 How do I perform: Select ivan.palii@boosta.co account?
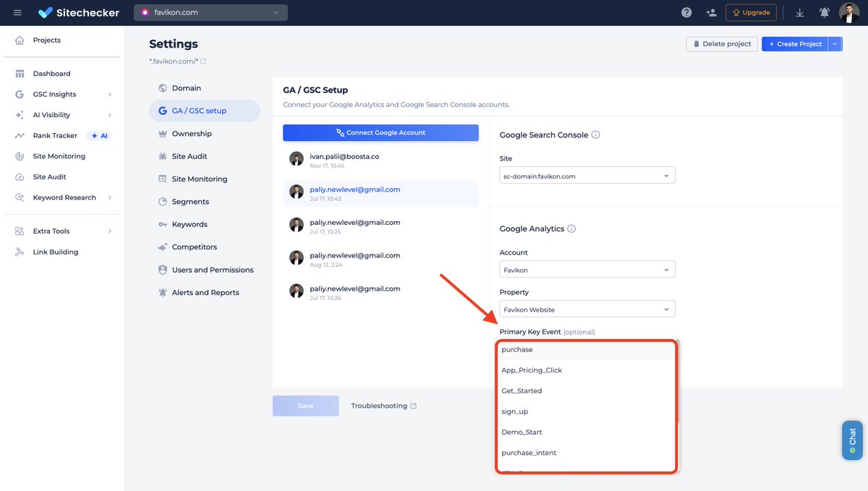[x=380, y=160]
